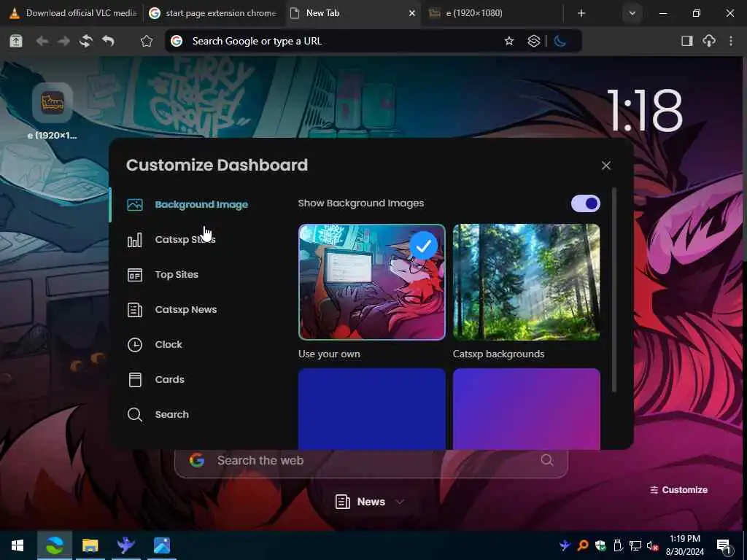Reload the page with refresh icon

[x=86, y=41]
